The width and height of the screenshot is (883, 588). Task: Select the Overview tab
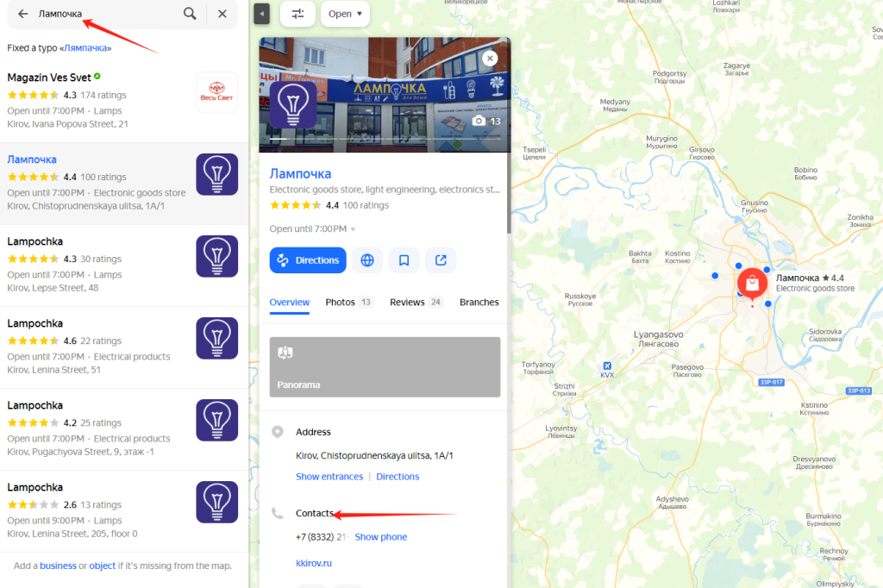290,303
